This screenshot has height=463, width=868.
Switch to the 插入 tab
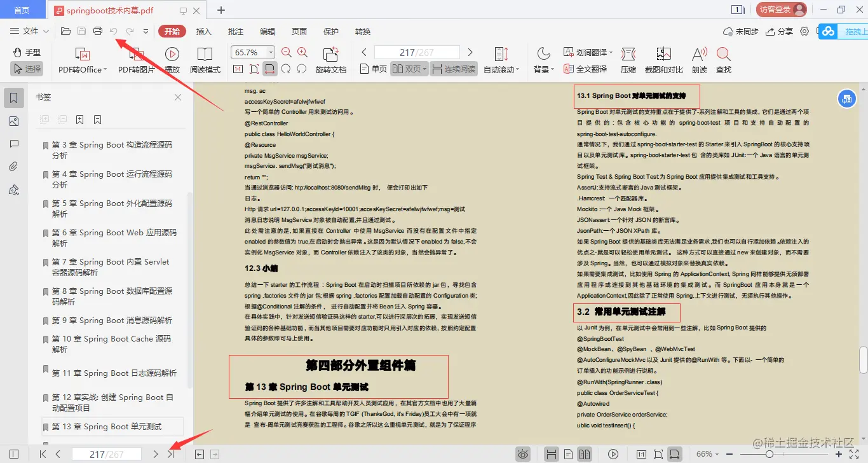pyautogui.click(x=203, y=31)
